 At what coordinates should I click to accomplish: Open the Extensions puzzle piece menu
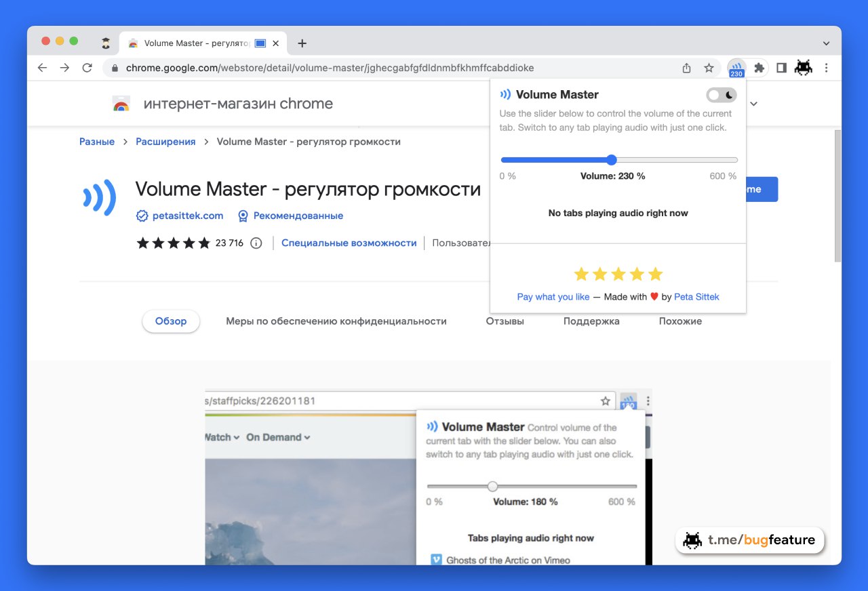pos(759,68)
